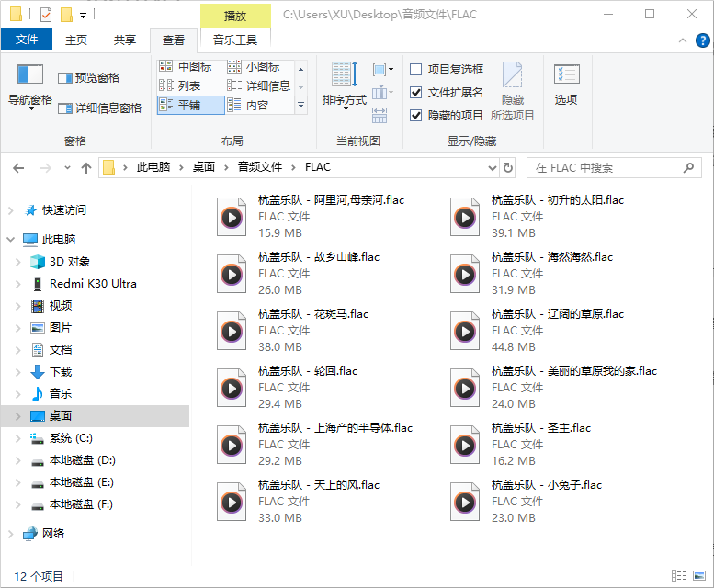The height and width of the screenshot is (588, 714).
Task: Click 桌面 in the address bar path
Action: (204, 167)
